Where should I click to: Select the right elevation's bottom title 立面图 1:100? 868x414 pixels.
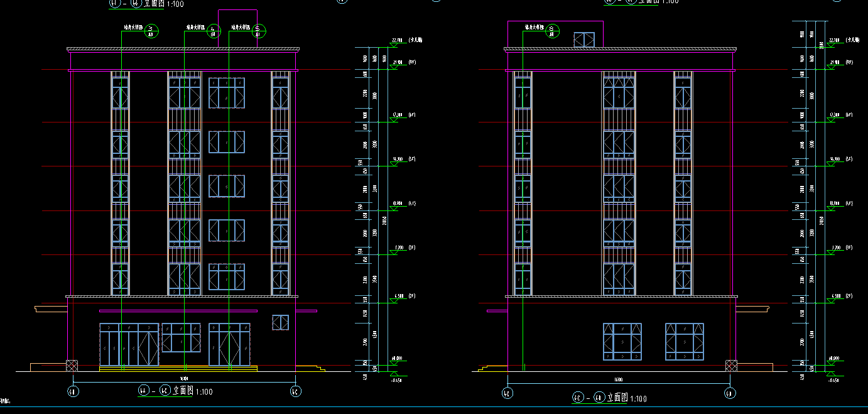[x=609, y=398]
